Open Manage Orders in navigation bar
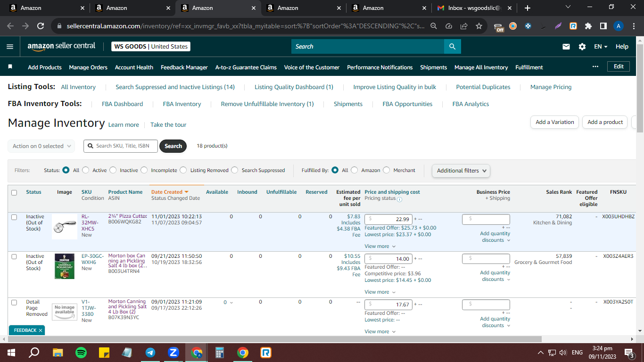Screen dimensions: 644x362 click(88, 67)
